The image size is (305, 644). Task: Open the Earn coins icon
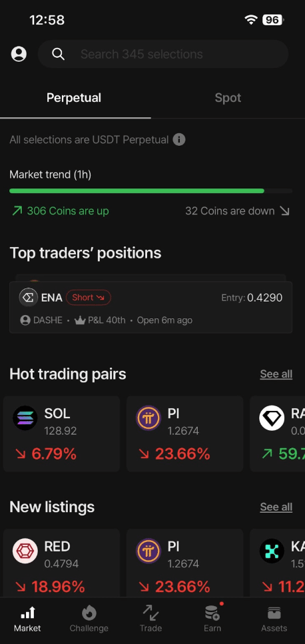pyautogui.click(x=213, y=613)
